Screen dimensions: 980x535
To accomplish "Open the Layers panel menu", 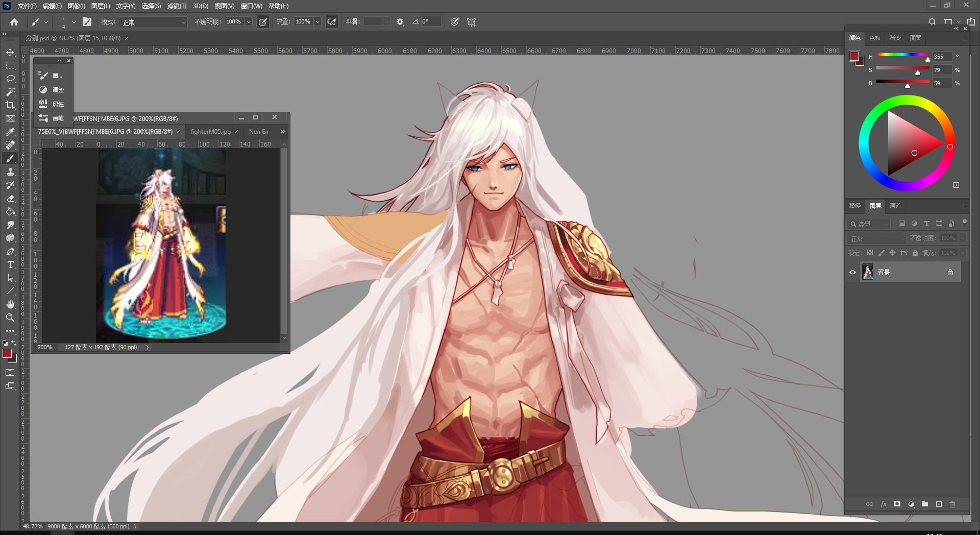I will (x=964, y=206).
